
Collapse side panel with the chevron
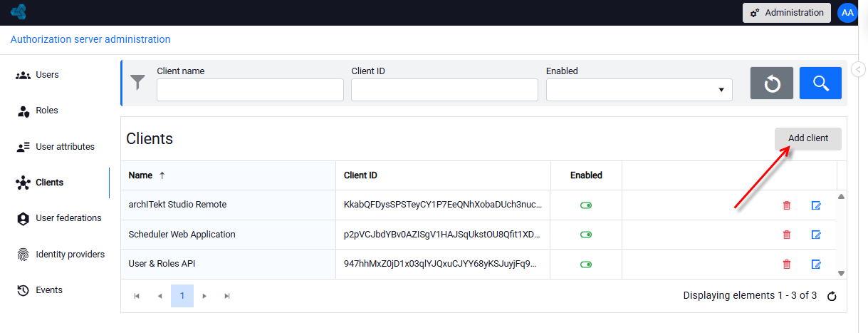click(x=858, y=69)
